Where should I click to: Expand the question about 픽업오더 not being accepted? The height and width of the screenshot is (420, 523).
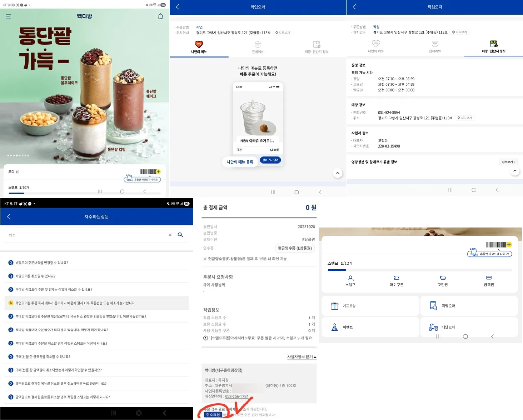pyautogui.click(x=96, y=330)
